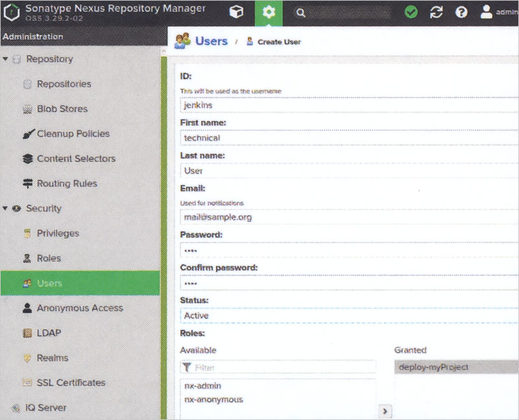Click the Privileges icon
Viewport: 519px width, 420px height.
(x=27, y=233)
